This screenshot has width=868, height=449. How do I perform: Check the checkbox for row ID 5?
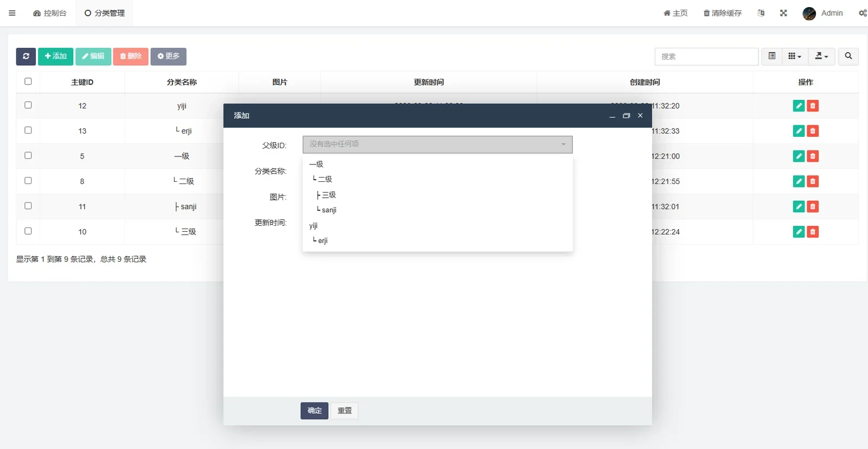28,155
